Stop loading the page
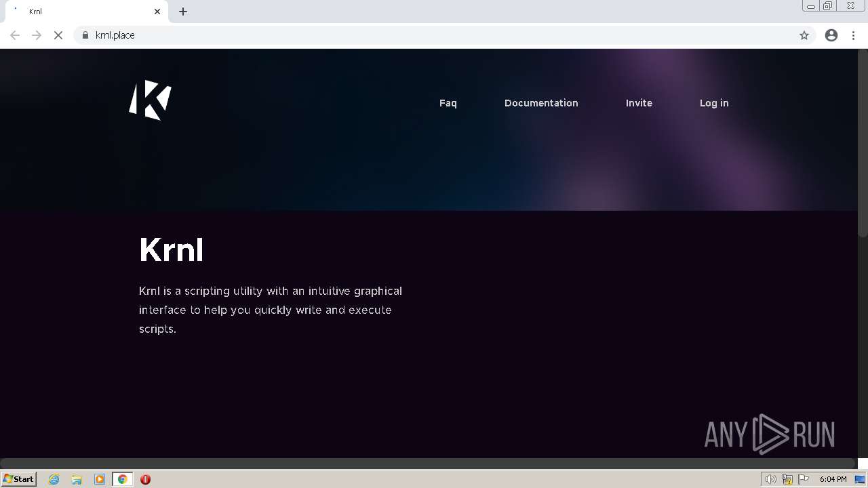Image resolution: width=868 pixels, height=488 pixels. (58, 35)
